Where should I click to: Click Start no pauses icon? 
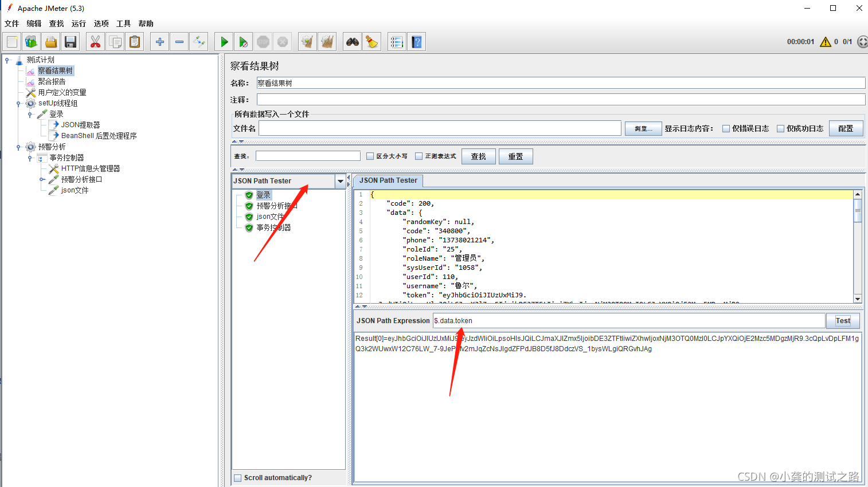point(244,42)
